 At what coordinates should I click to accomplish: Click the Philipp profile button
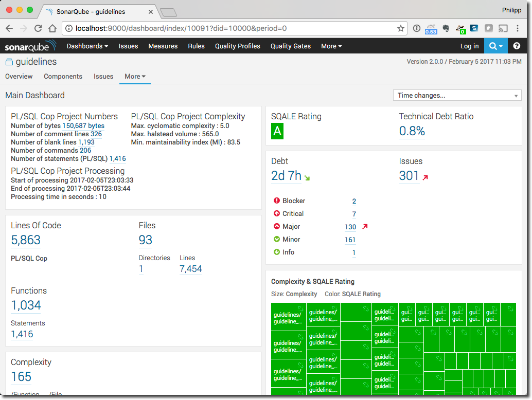511,10
